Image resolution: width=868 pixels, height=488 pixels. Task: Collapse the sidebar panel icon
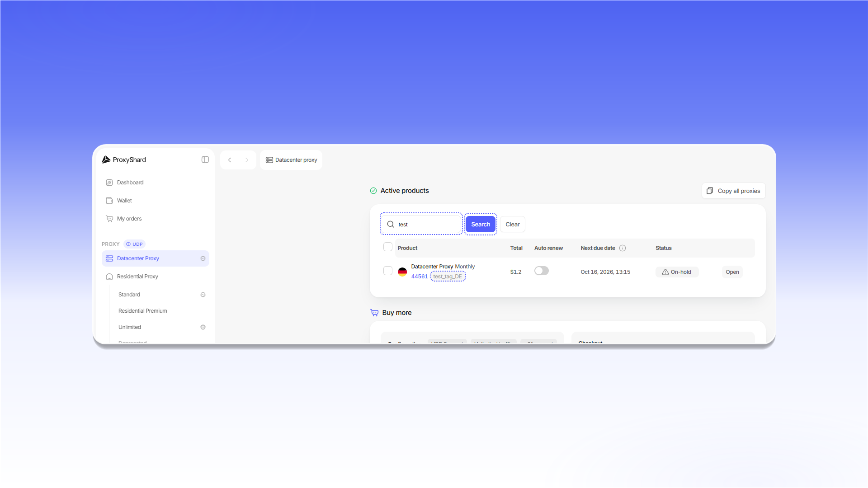pyautogui.click(x=205, y=160)
